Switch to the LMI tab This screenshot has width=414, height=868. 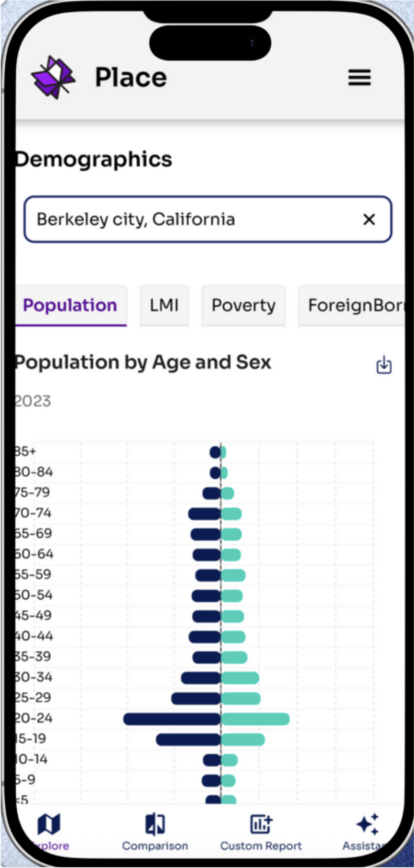[x=164, y=305]
